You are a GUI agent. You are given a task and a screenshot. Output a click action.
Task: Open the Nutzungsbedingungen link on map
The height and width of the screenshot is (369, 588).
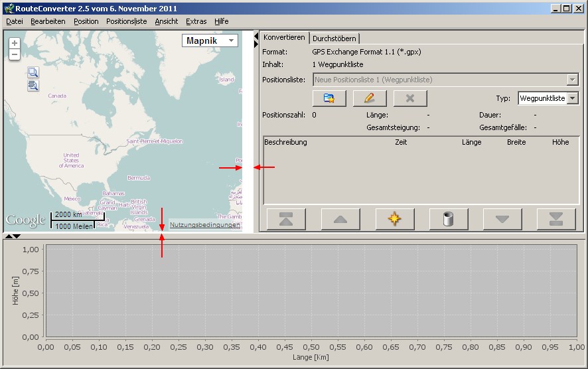point(204,225)
